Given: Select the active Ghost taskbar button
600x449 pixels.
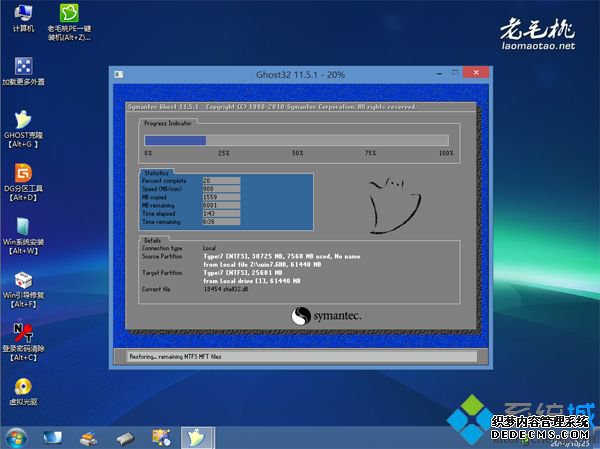Looking at the screenshot, I should click(197, 438).
